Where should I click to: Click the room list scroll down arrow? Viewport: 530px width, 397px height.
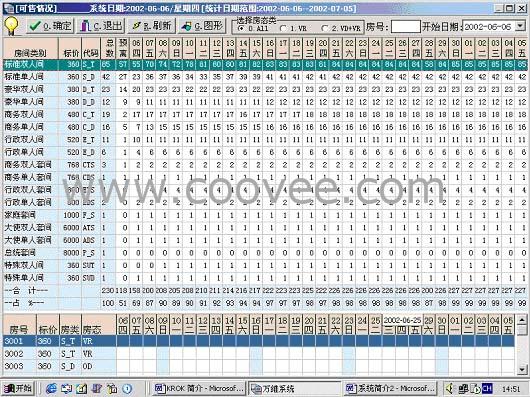pyautogui.click(x=522, y=369)
